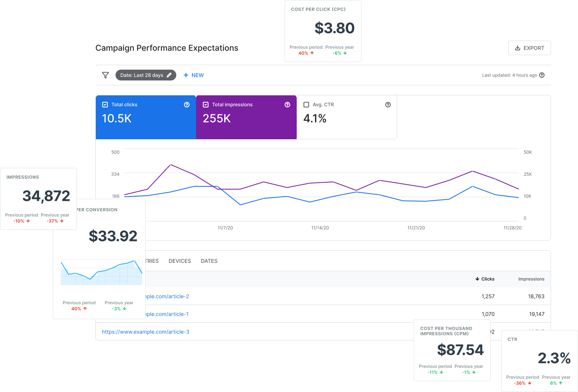
Task: Click the 11/14/20 date axis label
Action: coord(320,228)
